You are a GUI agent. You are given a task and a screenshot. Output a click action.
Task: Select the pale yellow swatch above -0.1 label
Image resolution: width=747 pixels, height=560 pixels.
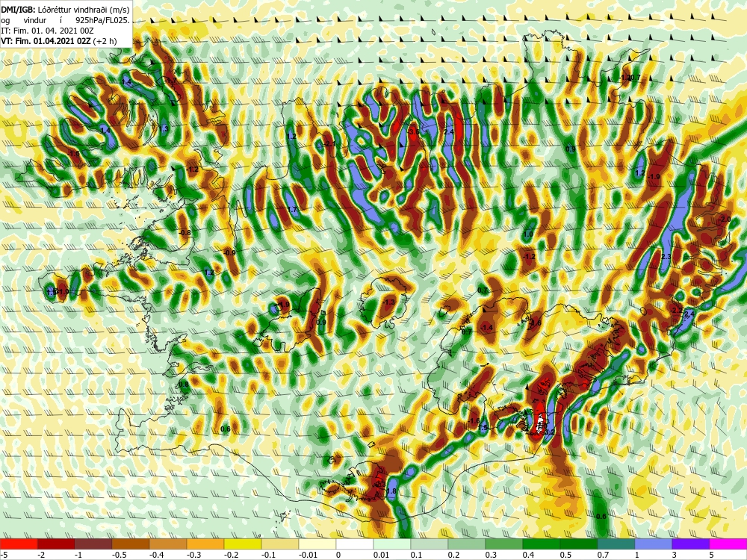click(x=280, y=544)
